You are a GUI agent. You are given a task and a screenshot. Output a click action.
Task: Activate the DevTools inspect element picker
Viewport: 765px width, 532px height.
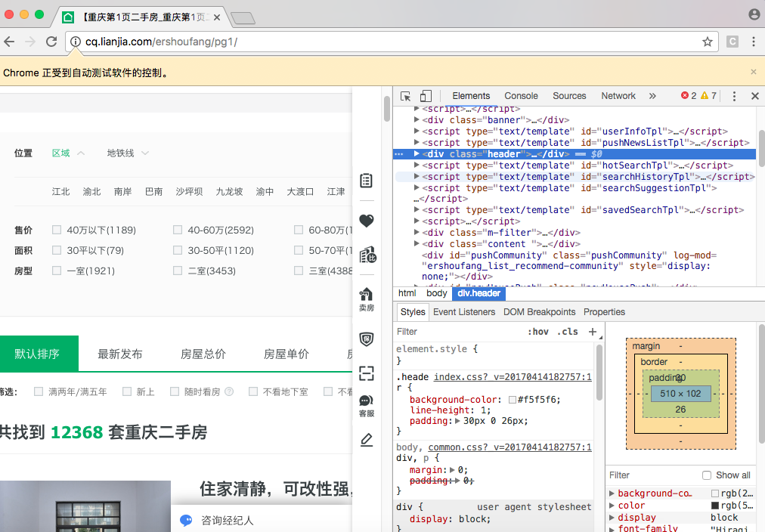click(x=405, y=96)
